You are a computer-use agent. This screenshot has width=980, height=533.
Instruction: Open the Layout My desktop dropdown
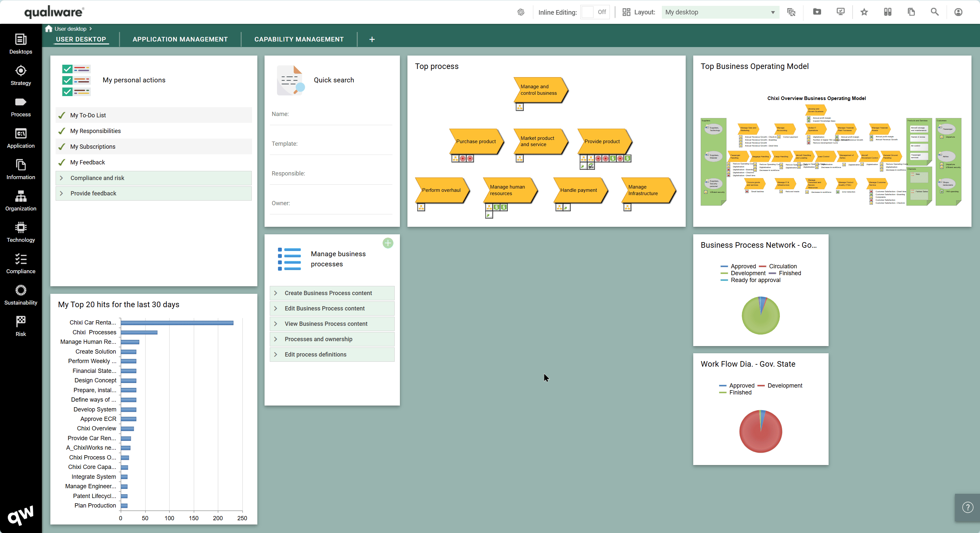point(720,12)
